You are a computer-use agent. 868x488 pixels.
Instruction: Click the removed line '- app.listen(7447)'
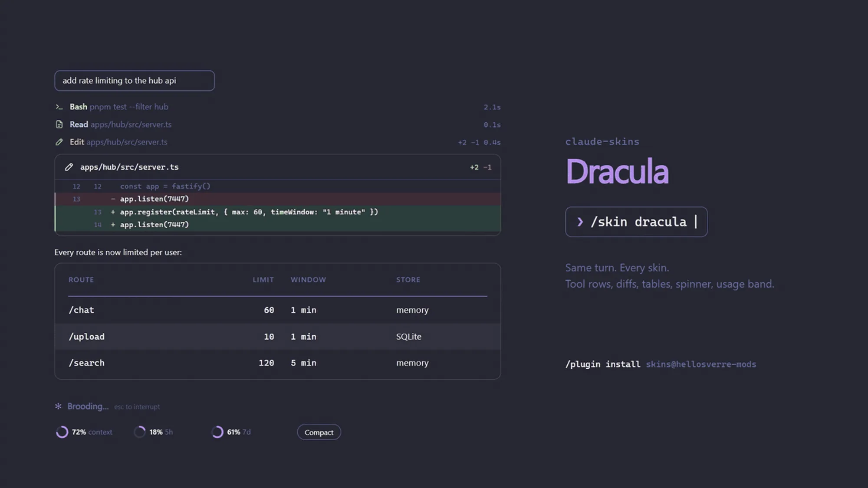pyautogui.click(x=278, y=199)
